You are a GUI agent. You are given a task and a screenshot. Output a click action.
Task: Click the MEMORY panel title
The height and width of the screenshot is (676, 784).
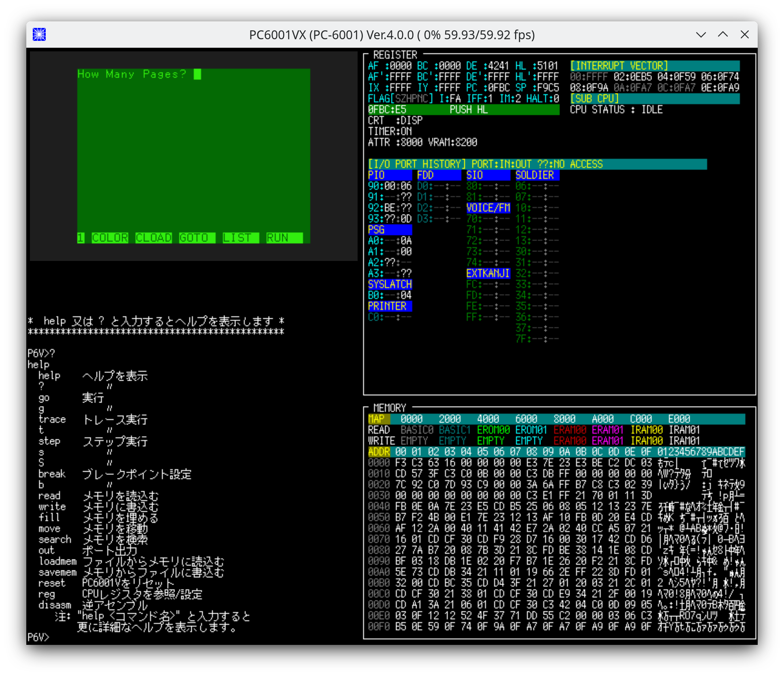390,407
